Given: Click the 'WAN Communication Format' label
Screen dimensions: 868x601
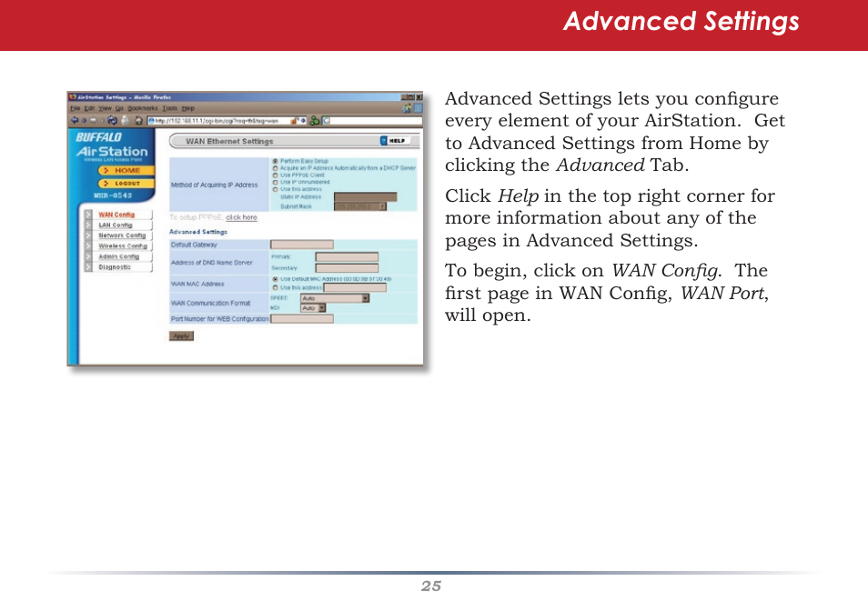Looking at the screenshot, I should tap(210, 304).
